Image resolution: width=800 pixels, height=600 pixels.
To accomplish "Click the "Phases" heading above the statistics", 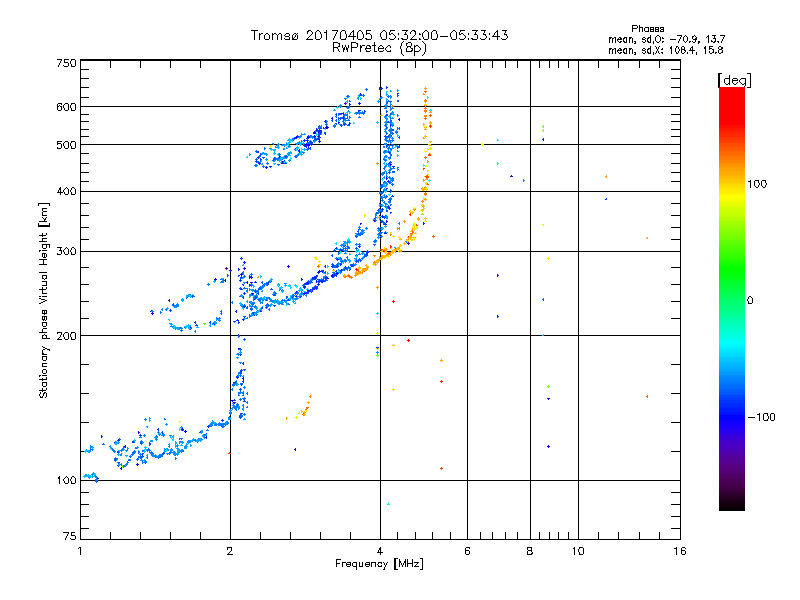I will [647, 29].
